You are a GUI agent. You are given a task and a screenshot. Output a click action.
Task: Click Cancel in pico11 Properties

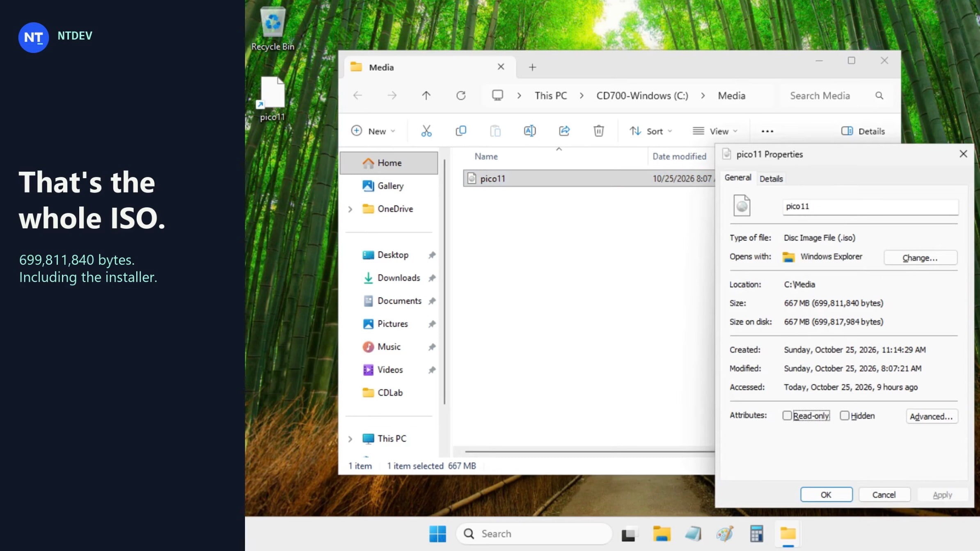[884, 495]
